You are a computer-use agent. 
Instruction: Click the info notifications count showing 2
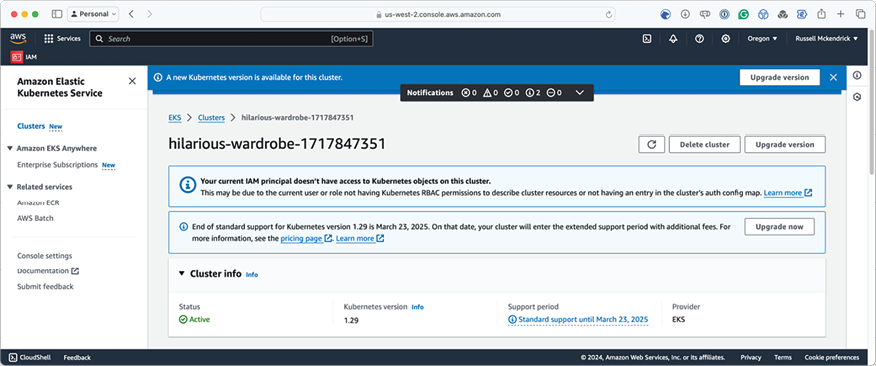click(x=533, y=93)
